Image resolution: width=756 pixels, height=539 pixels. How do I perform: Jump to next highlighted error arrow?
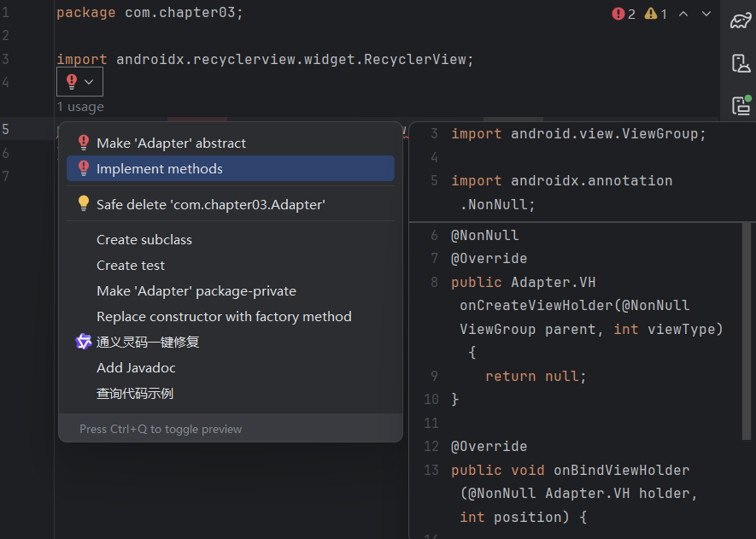pos(706,14)
